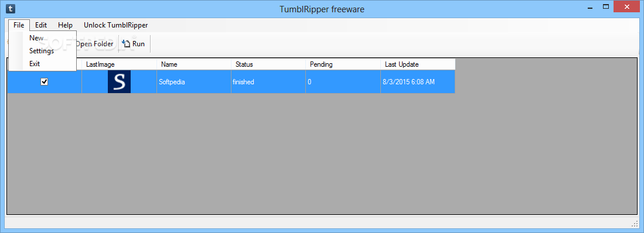The image size is (644, 233).
Task: Sort by LastImage column header
Action: pyautogui.click(x=119, y=64)
